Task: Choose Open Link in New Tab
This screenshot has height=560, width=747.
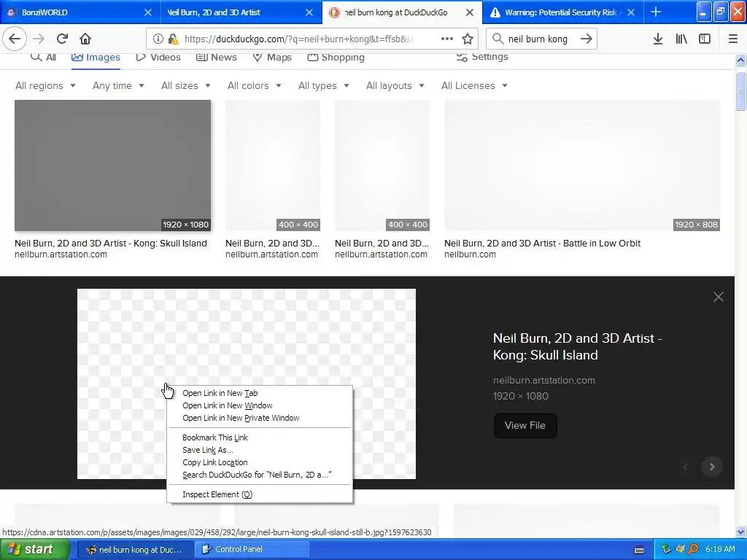Action: pos(260,393)
